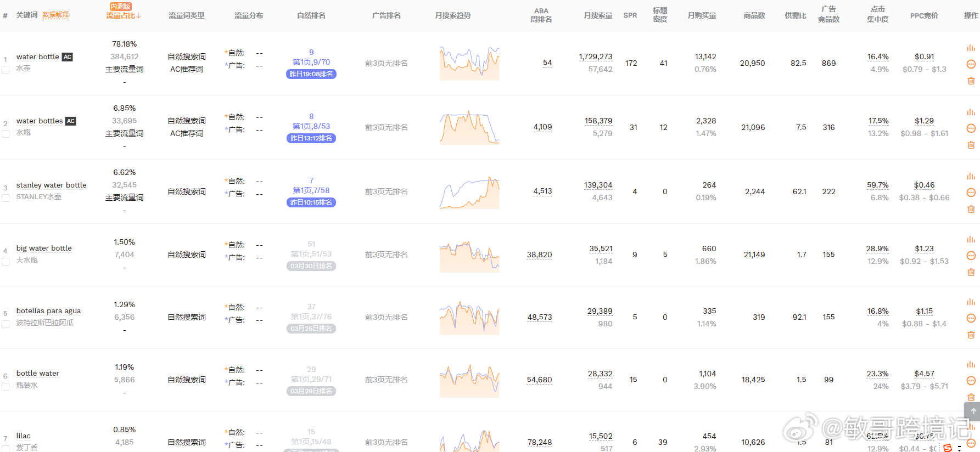Open more options for stanley water bottle row
This screenshot has height=452, width=980.
pos(971,193)
